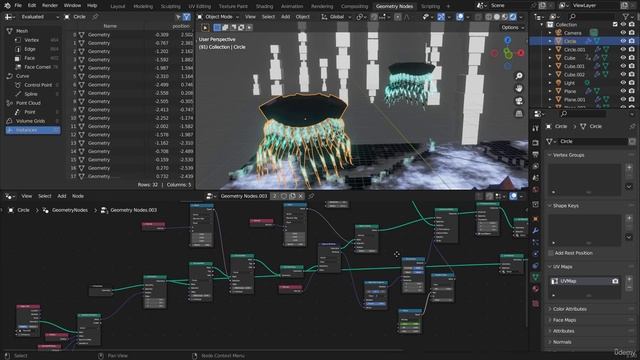Toggle show gizmo icon in header
This screenshot has height=360, width=640.
click(x=441, y=17)
